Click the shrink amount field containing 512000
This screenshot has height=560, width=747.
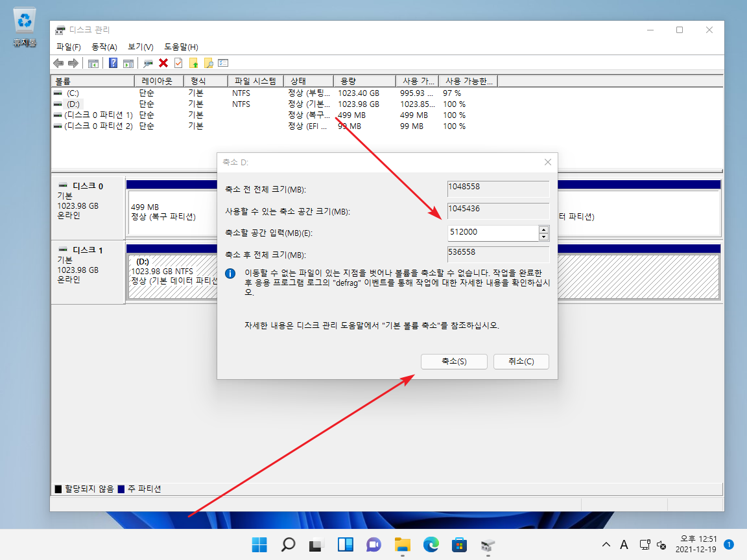point(493,233)
